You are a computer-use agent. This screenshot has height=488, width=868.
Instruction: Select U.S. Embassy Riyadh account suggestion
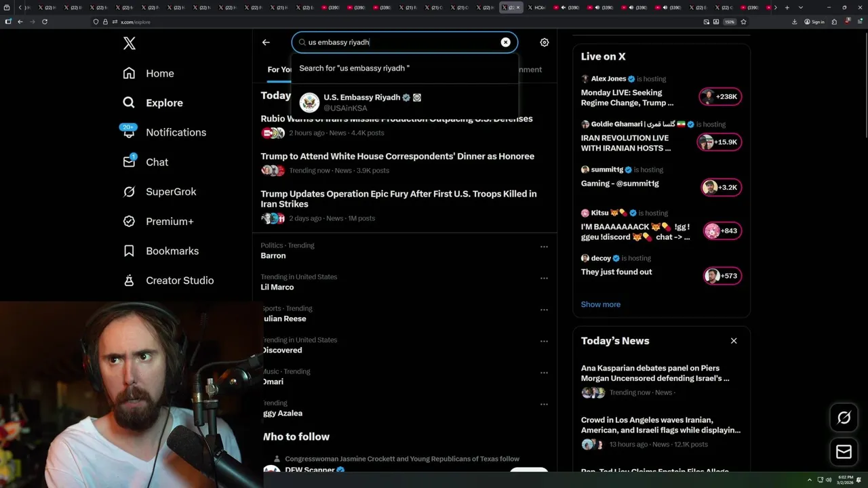click(405, 102)
